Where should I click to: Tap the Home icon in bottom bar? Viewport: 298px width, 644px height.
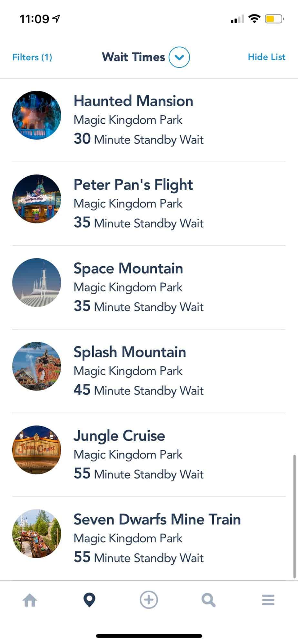coord(30,600)
